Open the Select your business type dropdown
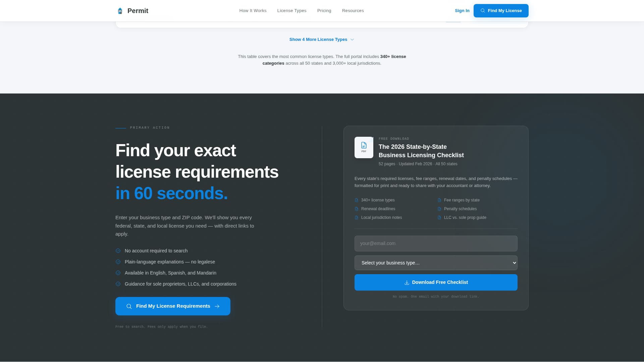 pos(436,263)
